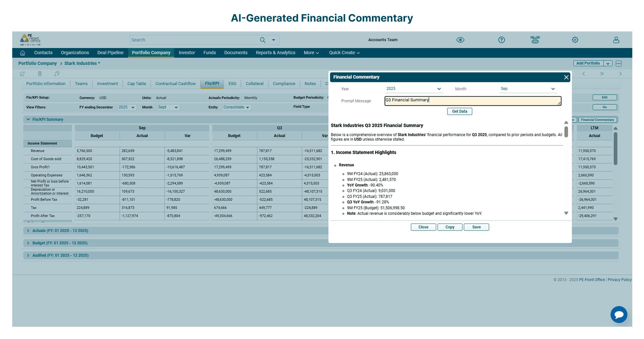Click the delete trash icon

tap(40, 74)
